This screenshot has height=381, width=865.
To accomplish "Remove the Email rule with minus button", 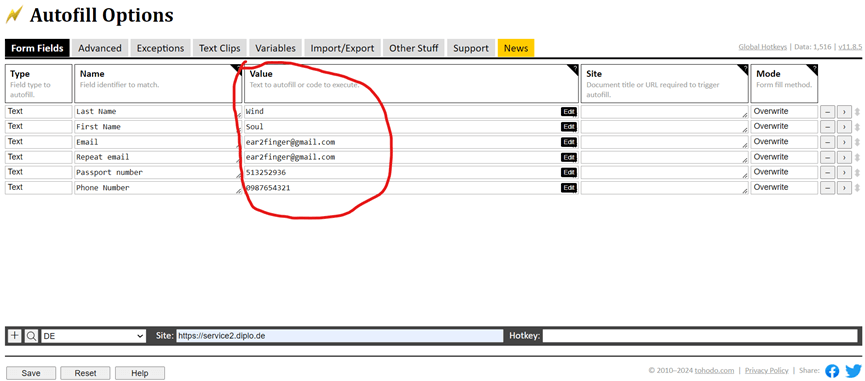I will click(x=827, y=142).
